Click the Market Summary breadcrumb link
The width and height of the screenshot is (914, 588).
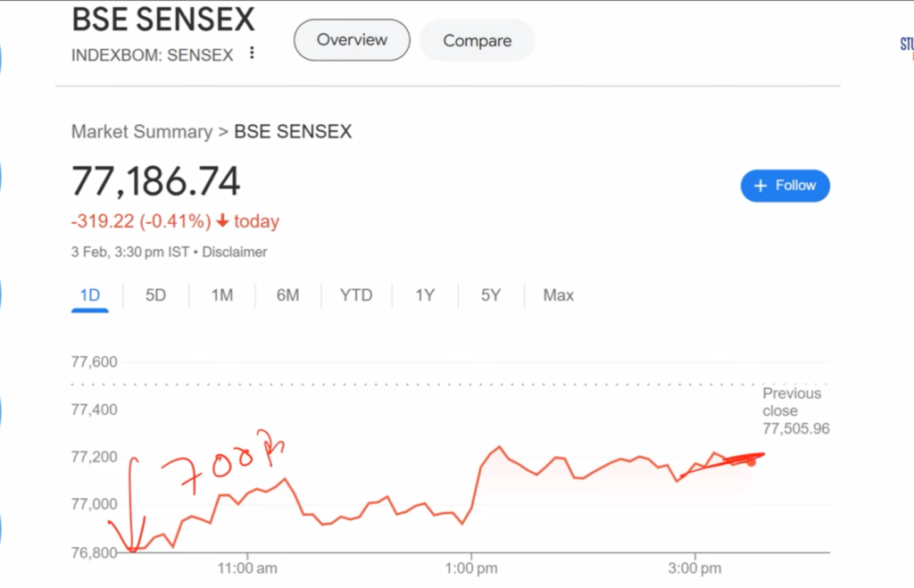pos(141,132)
